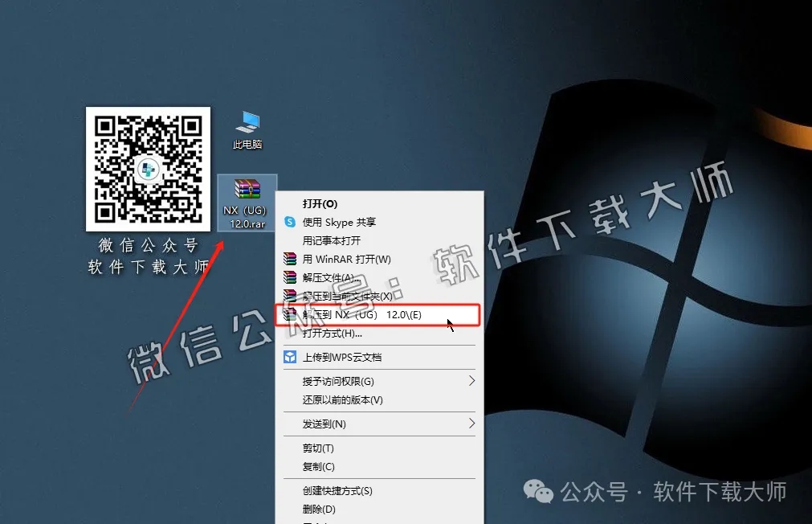Viewport: 812px width, 524px height.
Task: Select 复制 to copy the archive
Action: [317, 466]
